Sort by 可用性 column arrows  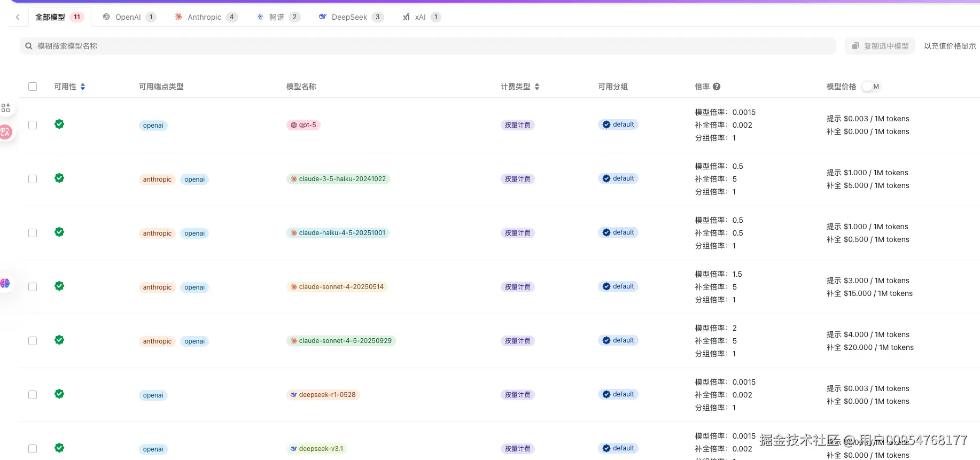(83, 87)
